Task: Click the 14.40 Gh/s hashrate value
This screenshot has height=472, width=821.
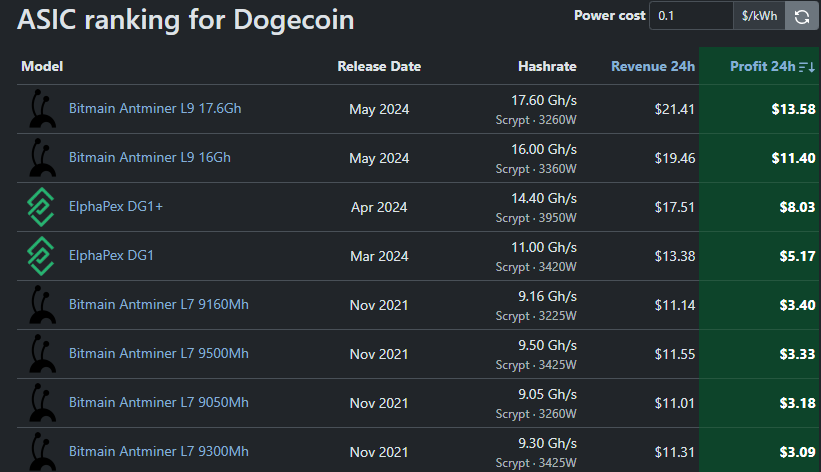Action: 543,198
